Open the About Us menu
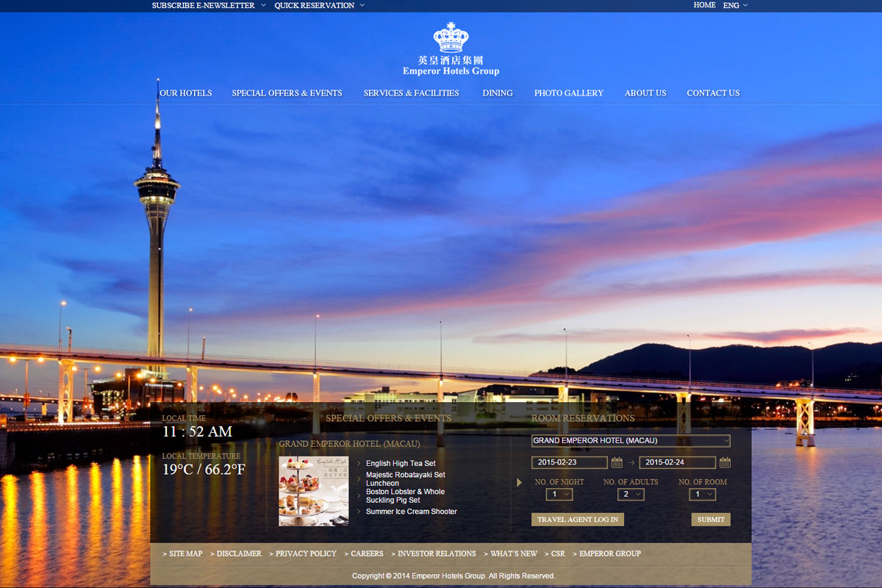 [x=645, y=93]
